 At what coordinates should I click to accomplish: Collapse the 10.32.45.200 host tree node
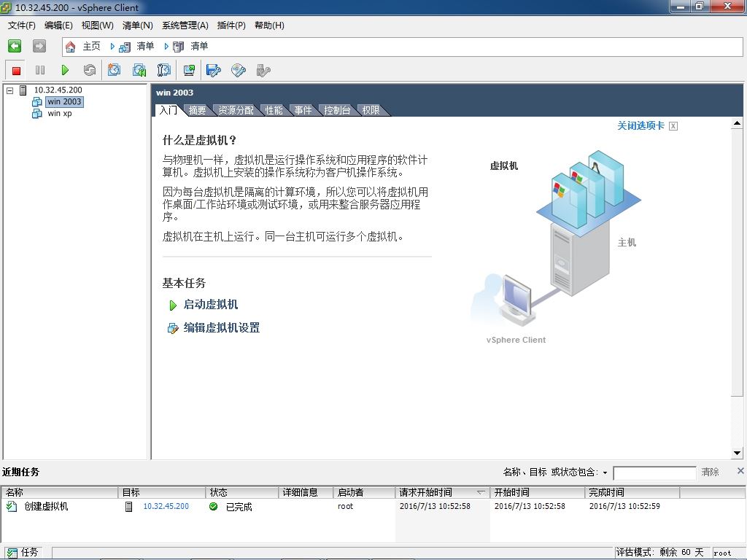(x=10, y=90)
